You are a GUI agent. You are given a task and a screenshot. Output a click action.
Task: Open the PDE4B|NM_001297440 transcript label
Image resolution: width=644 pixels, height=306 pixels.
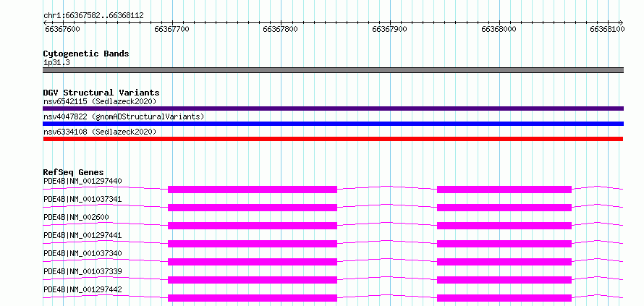pos(82,181)
